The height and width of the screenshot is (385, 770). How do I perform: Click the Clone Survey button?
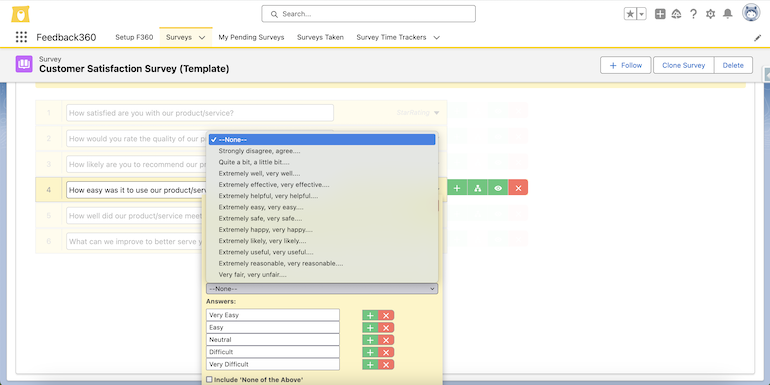[684, 65]
